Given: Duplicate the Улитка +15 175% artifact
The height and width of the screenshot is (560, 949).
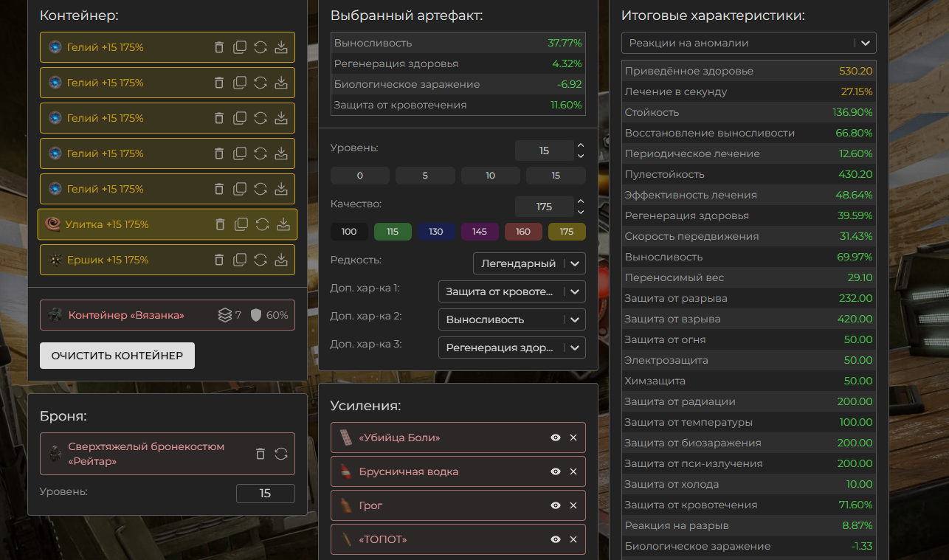Looking at the screenshot, I should pos(241,224).
